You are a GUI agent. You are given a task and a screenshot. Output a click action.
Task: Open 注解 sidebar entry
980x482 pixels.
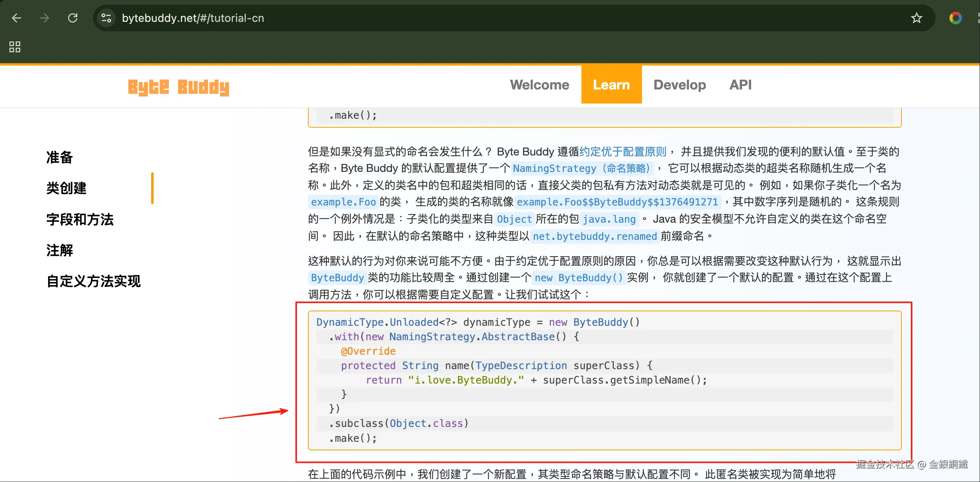coord(60,250)
